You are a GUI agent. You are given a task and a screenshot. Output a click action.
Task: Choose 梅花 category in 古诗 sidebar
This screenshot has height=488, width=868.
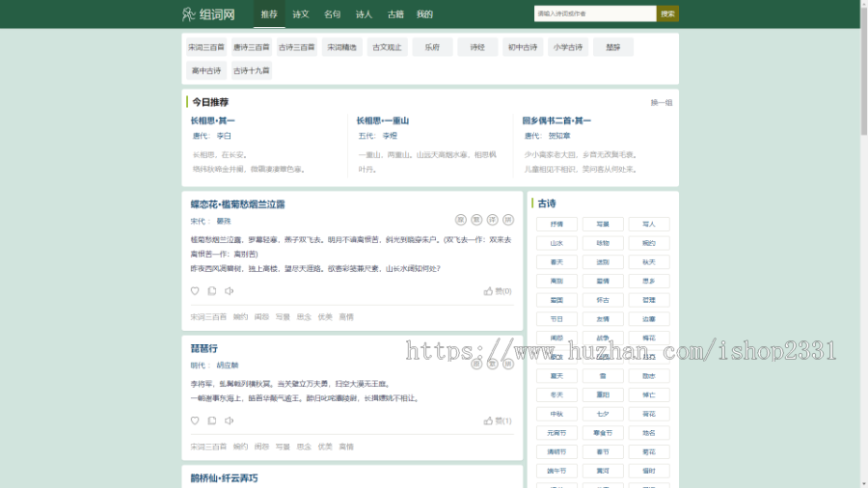649,338
